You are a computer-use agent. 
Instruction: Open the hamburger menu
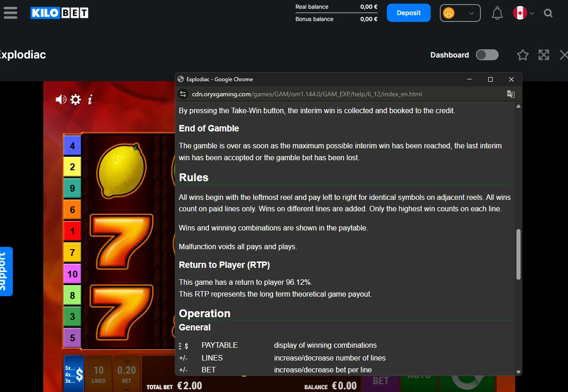click(10, 13)
